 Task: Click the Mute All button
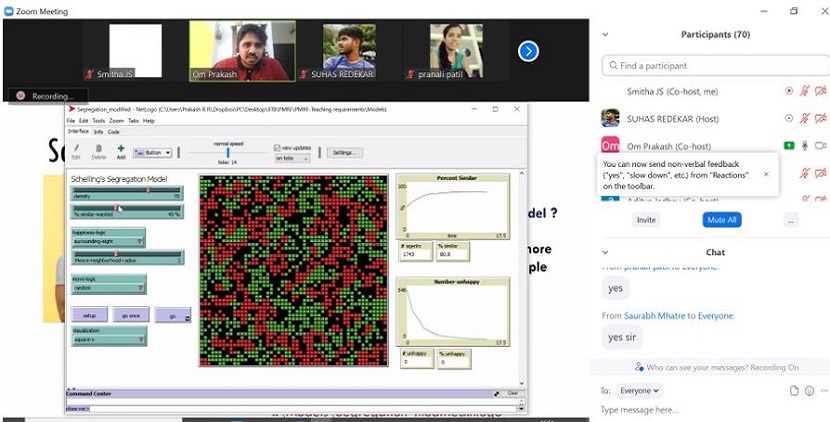point(722,220)
